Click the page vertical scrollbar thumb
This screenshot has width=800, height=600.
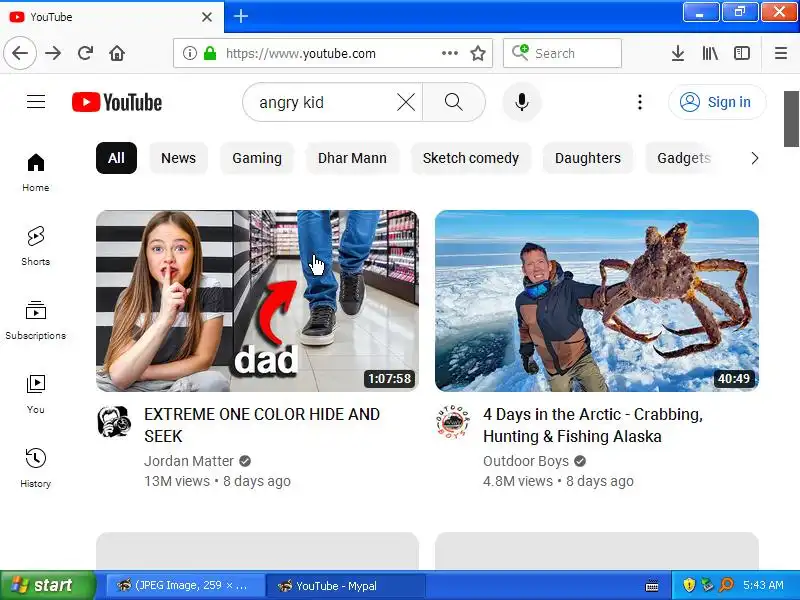click(x=791, y=119)
